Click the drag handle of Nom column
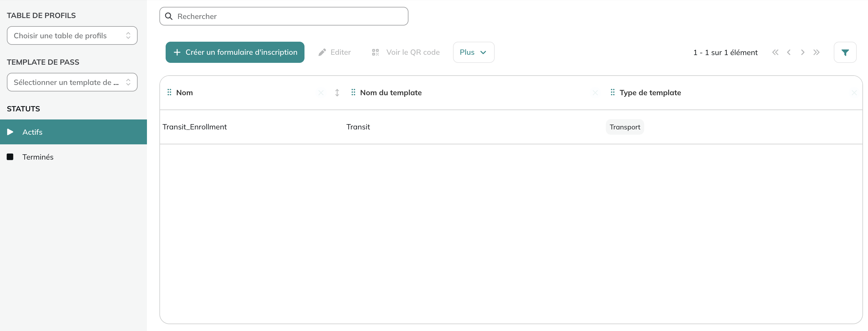The width and height of the screenshot is (868, 331). (169, 92)
